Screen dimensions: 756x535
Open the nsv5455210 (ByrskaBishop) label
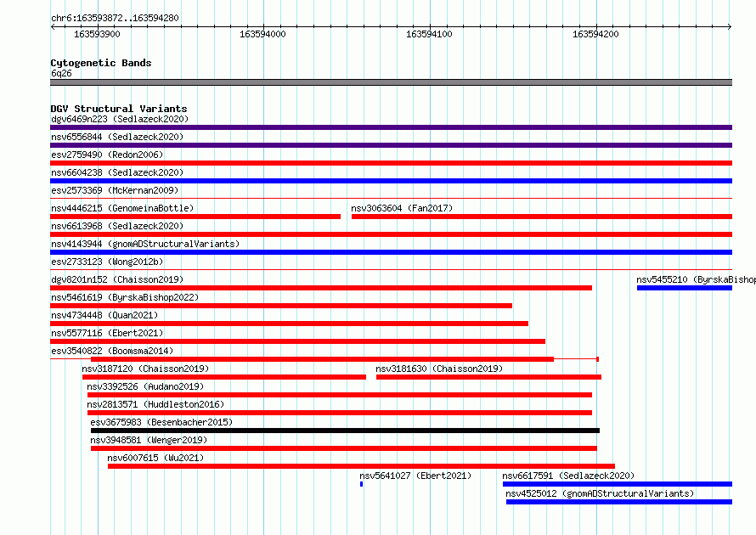(x=696, y=279)
